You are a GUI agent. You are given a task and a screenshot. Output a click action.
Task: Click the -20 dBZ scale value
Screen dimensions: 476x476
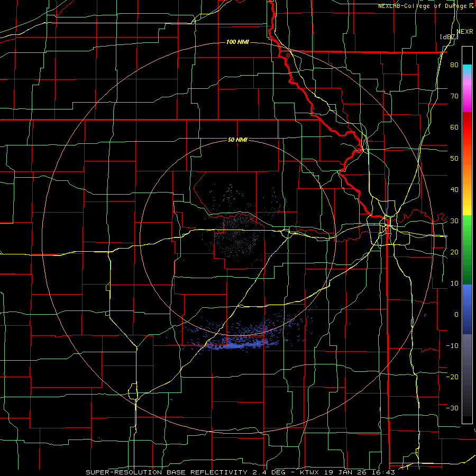[452, 377]
